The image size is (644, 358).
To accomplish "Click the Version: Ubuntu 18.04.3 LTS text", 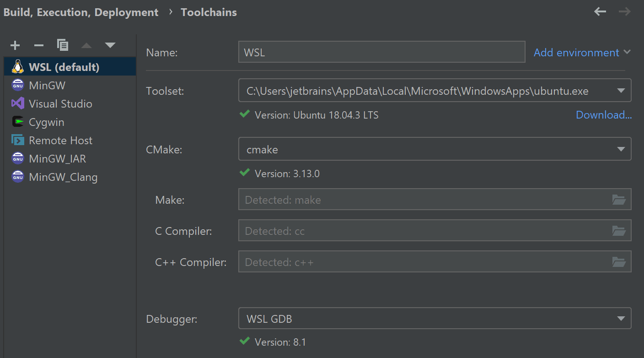I will click(317, 115).
